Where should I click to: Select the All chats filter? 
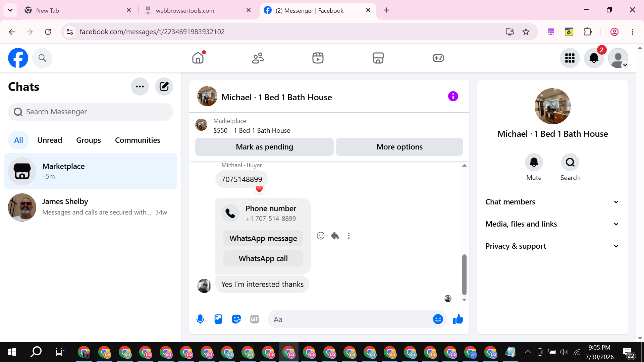pyautogui.click(x=18, y=140)
